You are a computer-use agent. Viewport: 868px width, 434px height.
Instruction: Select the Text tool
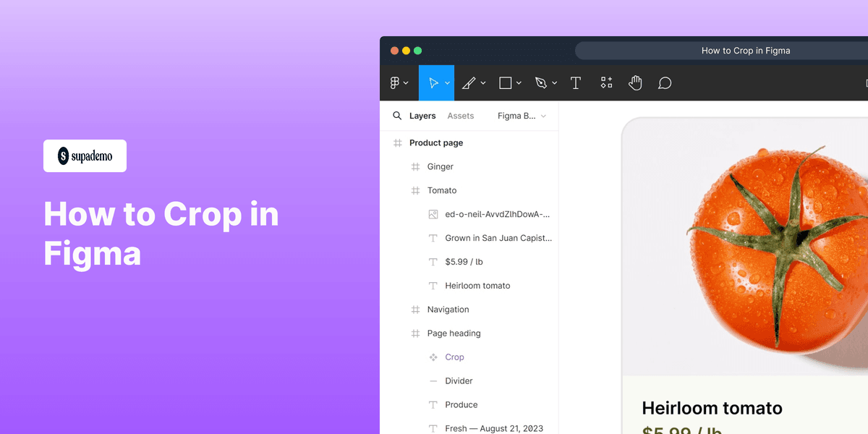(x=576, y=82)
